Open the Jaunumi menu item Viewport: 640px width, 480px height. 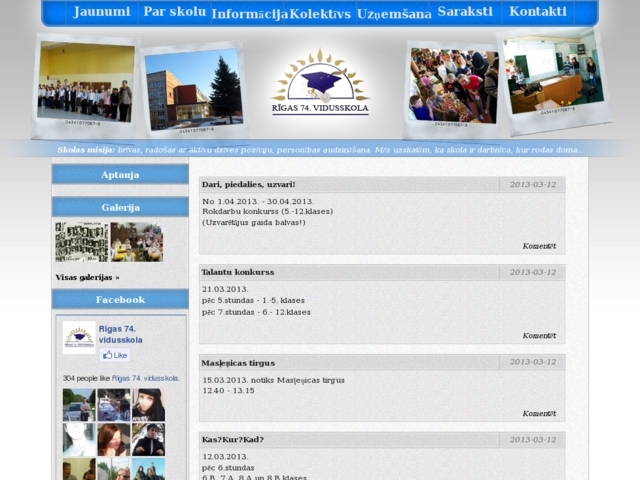[102, 12]
